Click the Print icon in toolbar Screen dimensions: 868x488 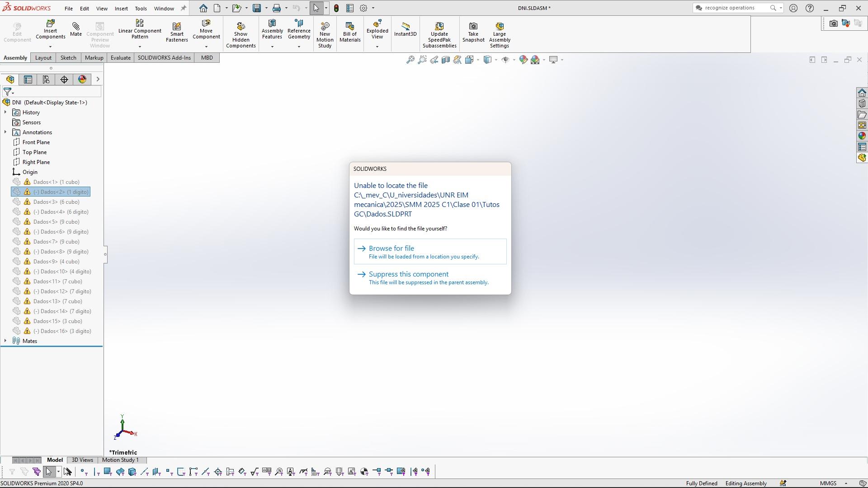tap(277, 8)
